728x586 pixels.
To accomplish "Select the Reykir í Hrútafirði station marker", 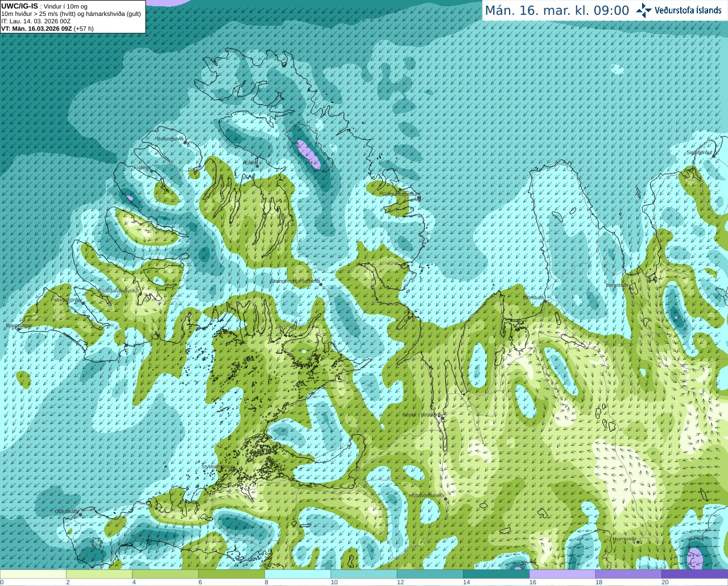I will coord(442,418).
